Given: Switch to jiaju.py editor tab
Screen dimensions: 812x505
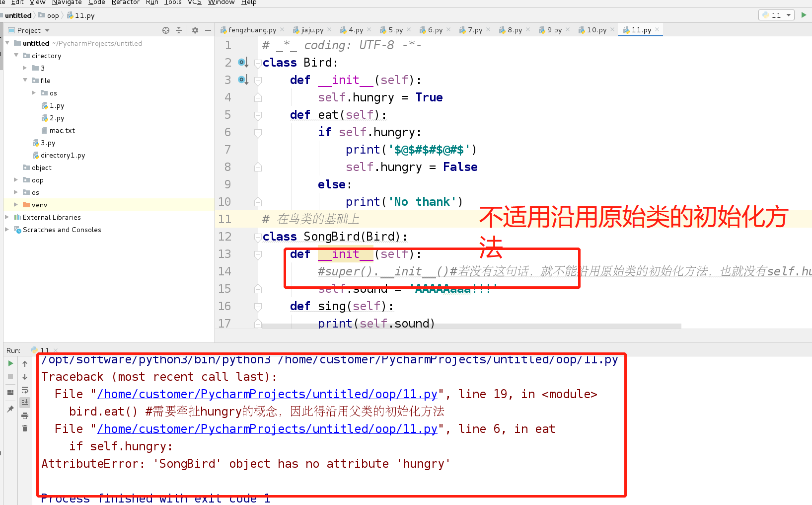Looking at the screenshot, I should tap(312, 30).
